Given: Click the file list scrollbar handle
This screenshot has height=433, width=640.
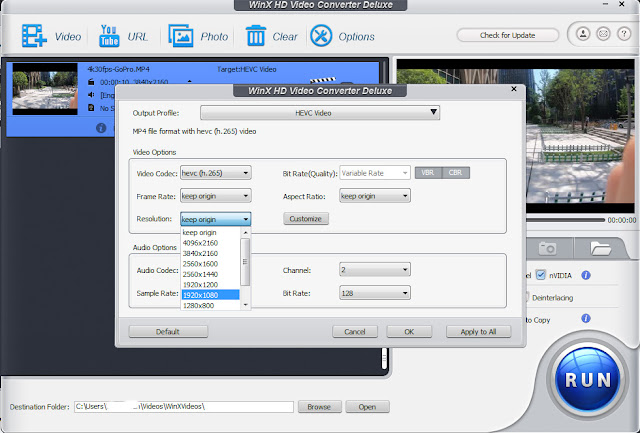Looking at the screenshot, I should click(384, 358).
